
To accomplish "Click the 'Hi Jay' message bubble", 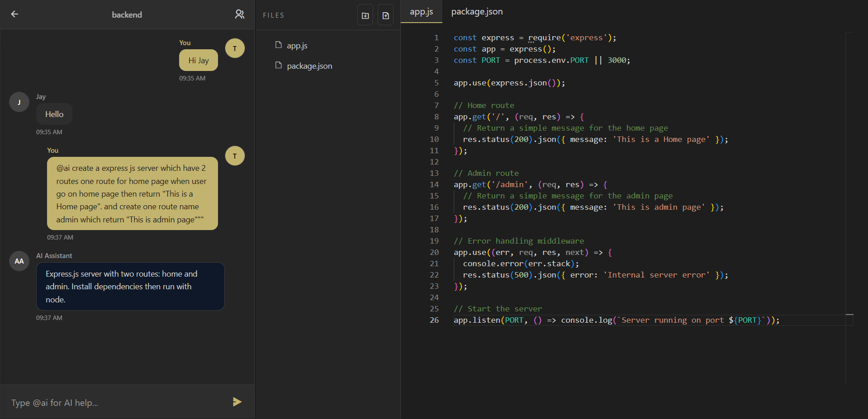I will (x=199, y=60).
